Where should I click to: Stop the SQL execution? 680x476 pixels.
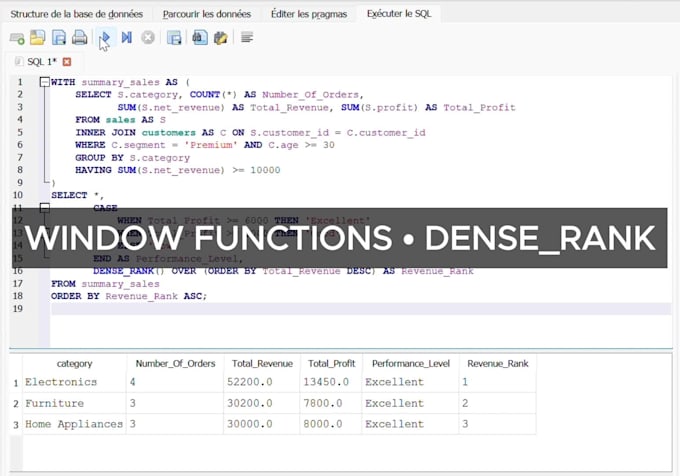click(x=148, y=38)
